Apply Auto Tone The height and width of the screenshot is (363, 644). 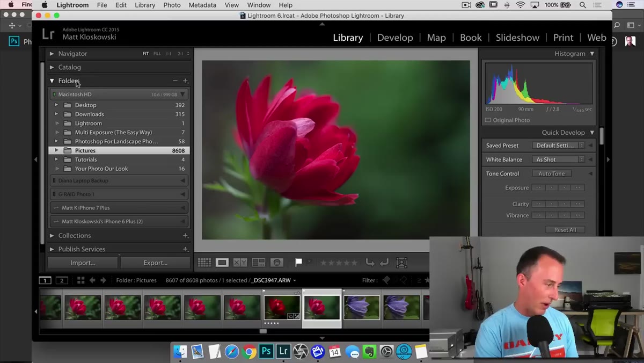tap(552, 173)
